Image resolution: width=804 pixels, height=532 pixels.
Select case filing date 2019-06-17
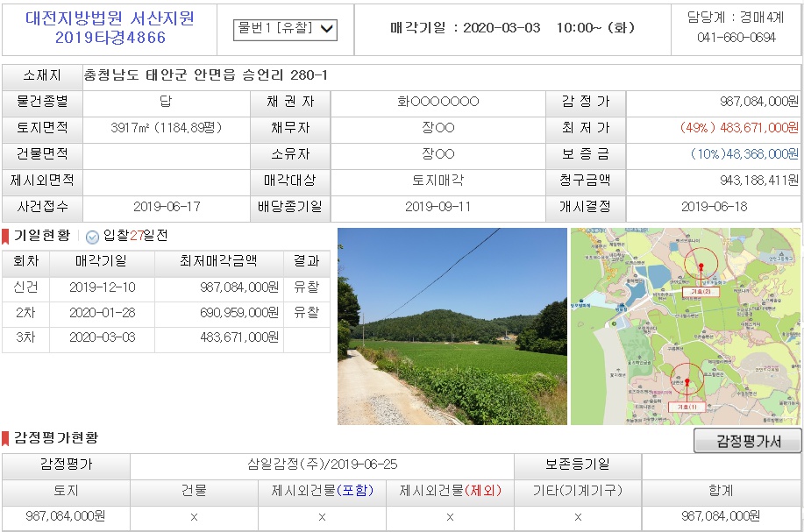click(167, 207)
